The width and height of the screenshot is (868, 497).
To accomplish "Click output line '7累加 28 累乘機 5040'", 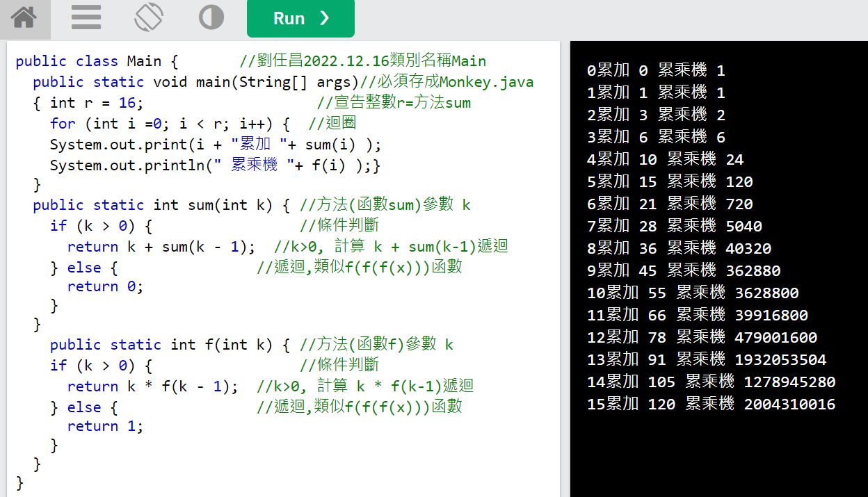I will coord(675,226).
